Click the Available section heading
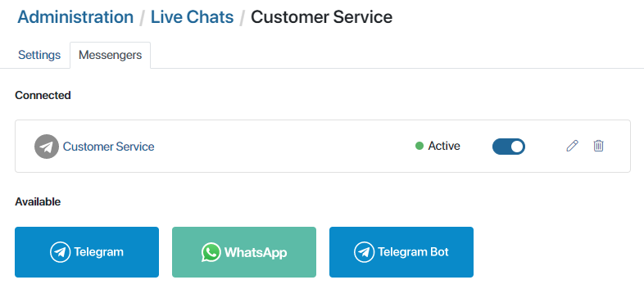The image size is (644, 307). tap(38, 201)
